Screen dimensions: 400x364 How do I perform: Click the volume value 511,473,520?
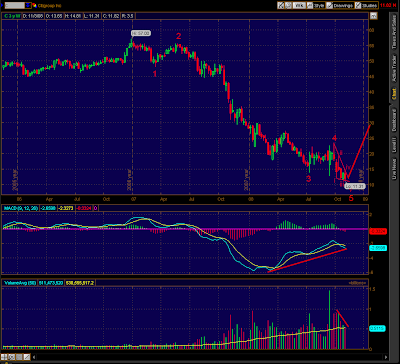52,283
